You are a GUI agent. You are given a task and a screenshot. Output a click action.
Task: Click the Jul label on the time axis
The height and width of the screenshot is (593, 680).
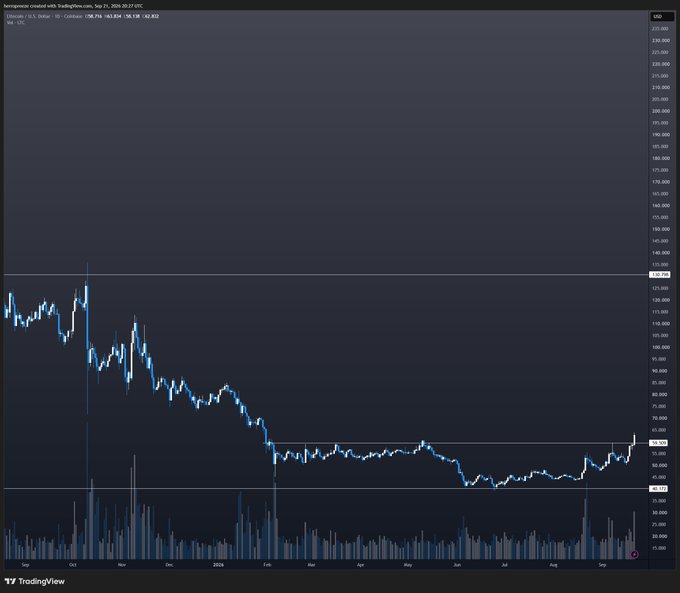[504, 565]
